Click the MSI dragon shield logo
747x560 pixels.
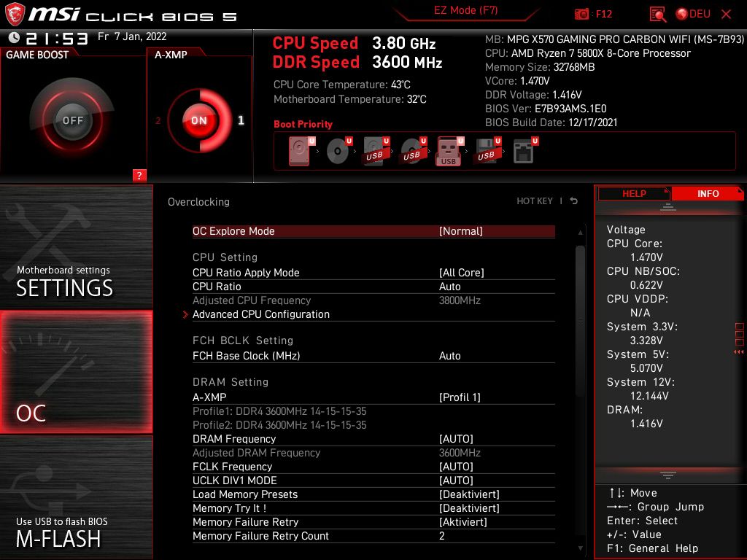15,13
